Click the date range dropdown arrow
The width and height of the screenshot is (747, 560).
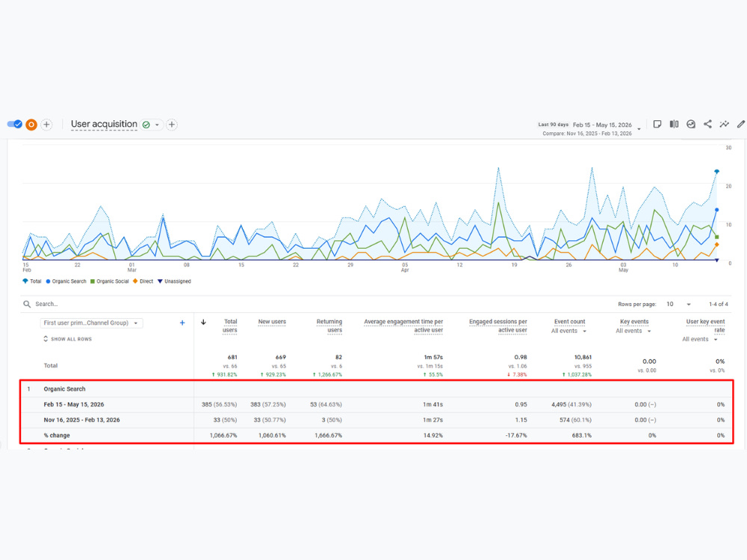click(x=639, y=128)
